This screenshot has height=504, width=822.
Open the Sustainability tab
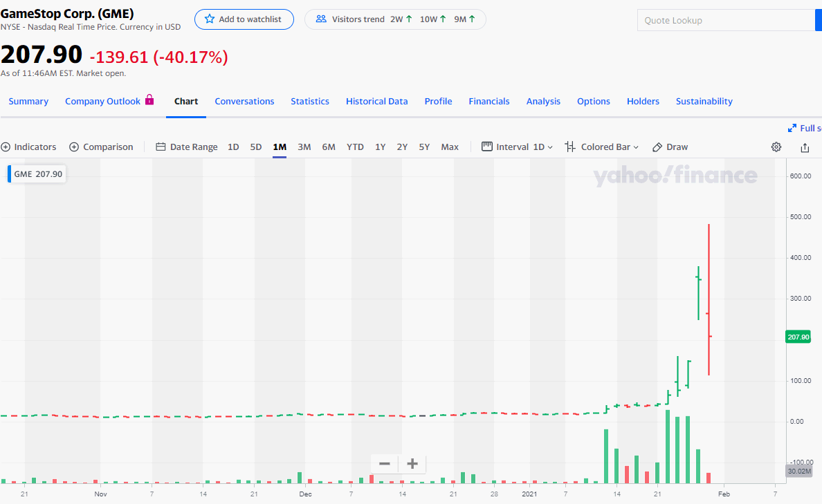(x=704, y=101)
